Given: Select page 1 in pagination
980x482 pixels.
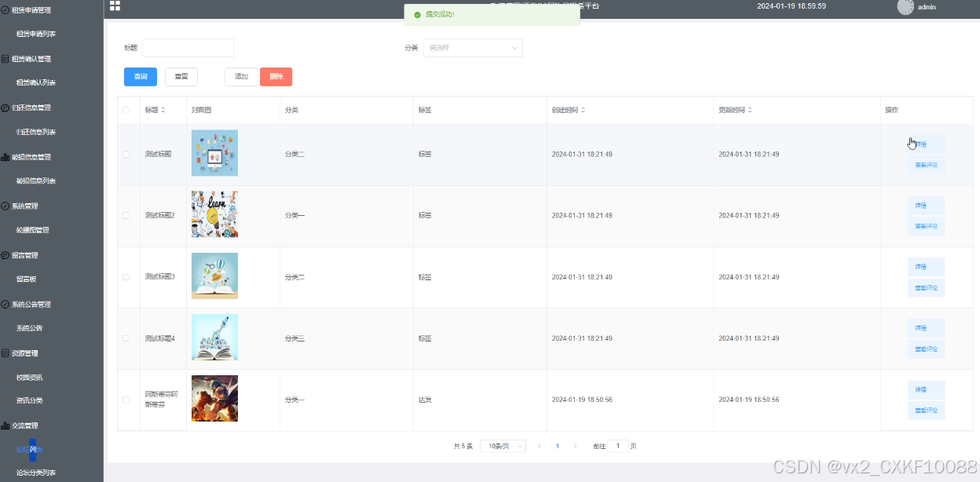Looking at the screenshot, I should point(558,446).
